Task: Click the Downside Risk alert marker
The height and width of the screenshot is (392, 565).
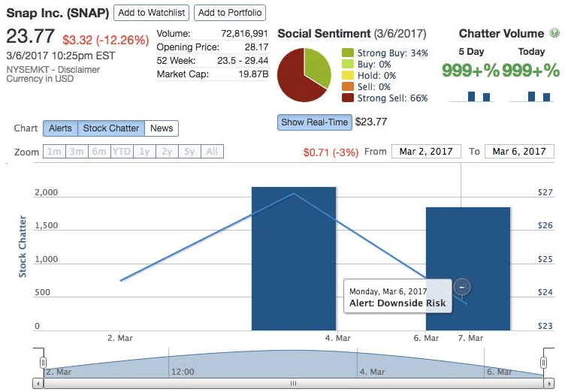Action: coord(461,287)
